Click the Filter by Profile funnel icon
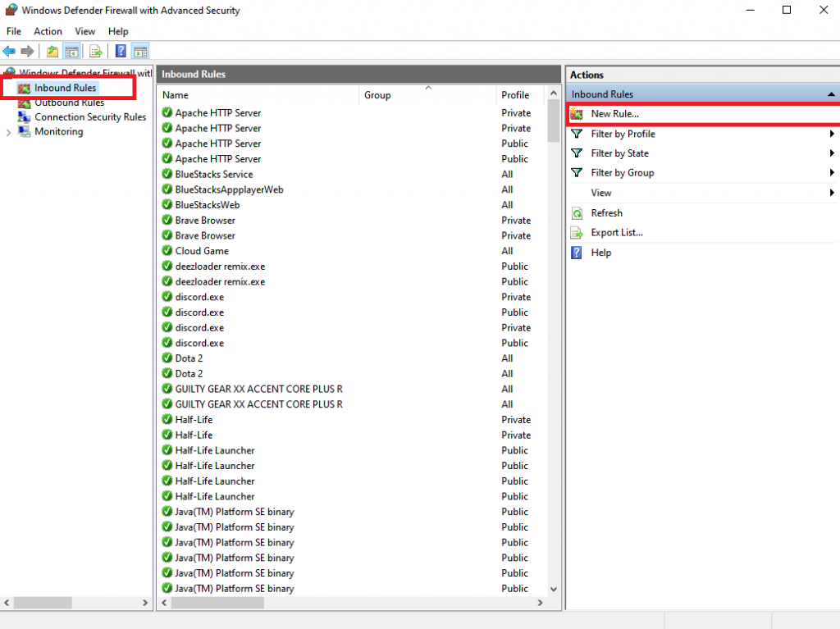This screenshot has height=629, width=840. coord(577,134)
